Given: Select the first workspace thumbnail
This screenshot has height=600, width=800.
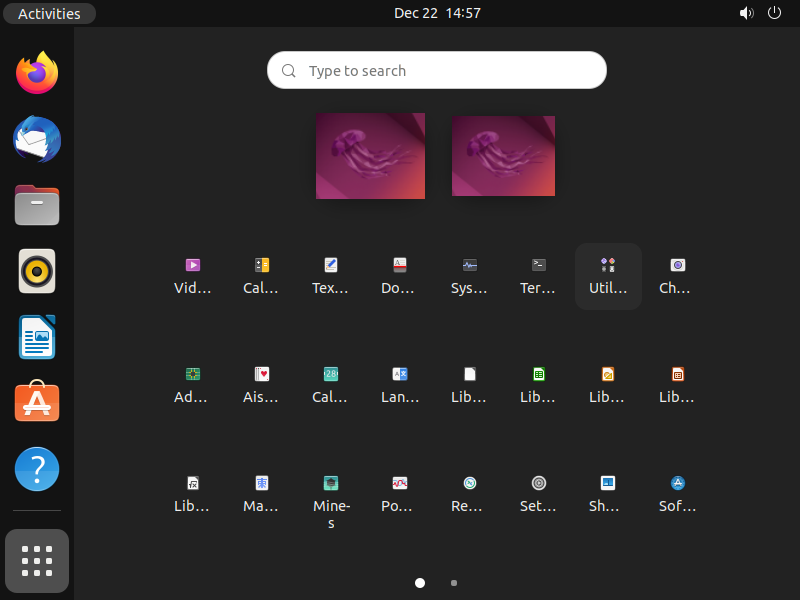Looking at the screenshot, I should [370, 156].
